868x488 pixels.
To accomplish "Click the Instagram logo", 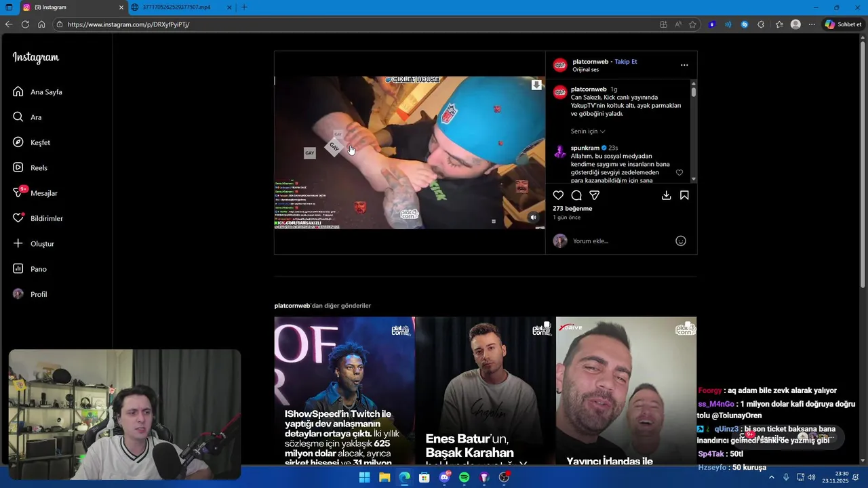I will click(x=36, y=58).
